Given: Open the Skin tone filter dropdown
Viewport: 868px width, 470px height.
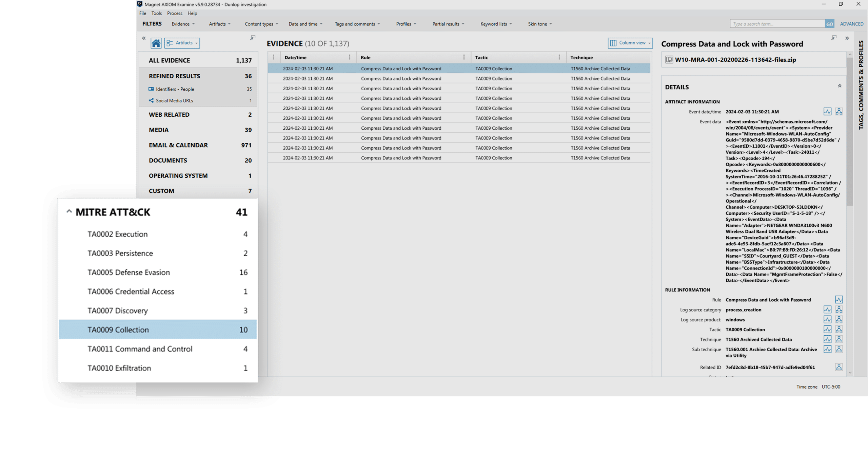Looking at the screenshot, I should click(x=540, y=24).
